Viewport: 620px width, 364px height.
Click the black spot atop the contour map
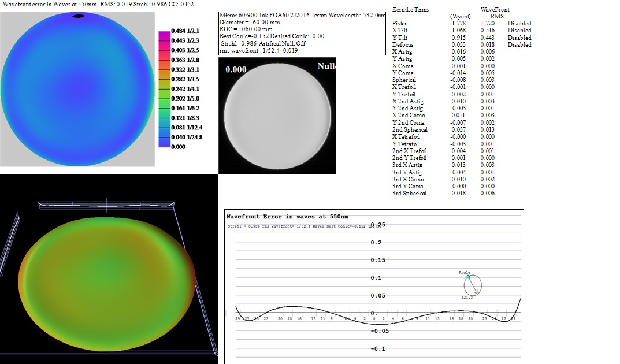coord(78,16)
